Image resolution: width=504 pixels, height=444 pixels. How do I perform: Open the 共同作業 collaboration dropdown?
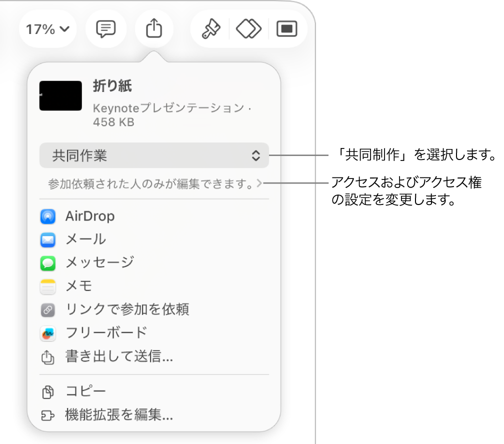[153, 155]
